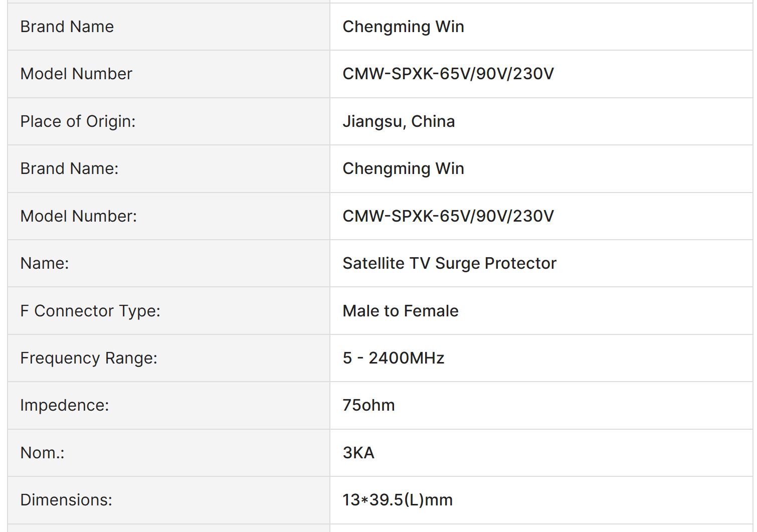Select the 5 - 2400MHz value
This screenshot has width=757, height=532.
click(x=394, y=358)
